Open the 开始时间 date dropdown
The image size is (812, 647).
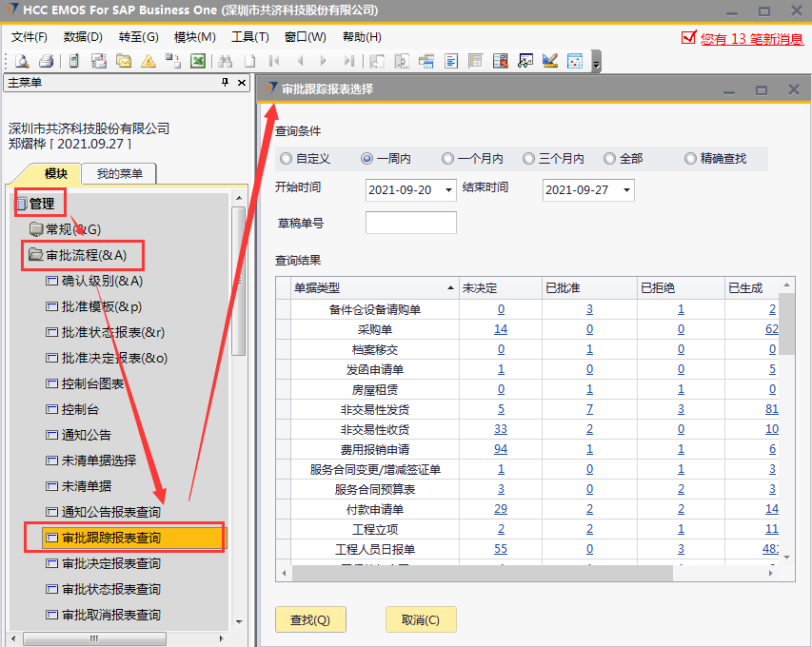448,190
